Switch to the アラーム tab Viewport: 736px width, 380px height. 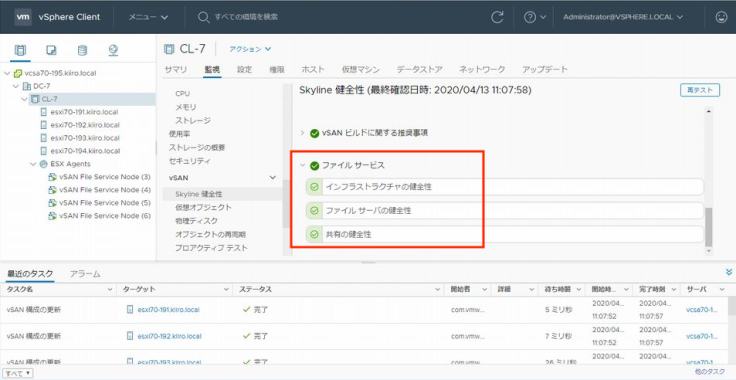click(85, 274)
